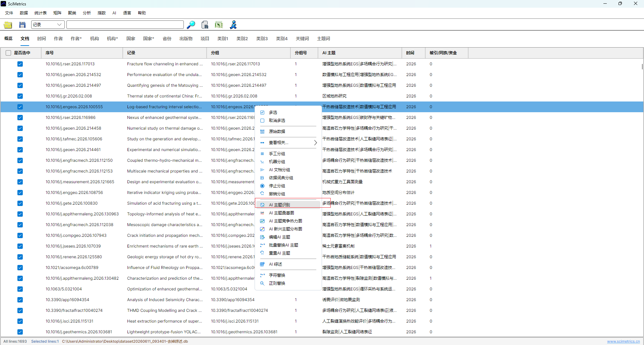Click the save disk icon

click(22, 25)
